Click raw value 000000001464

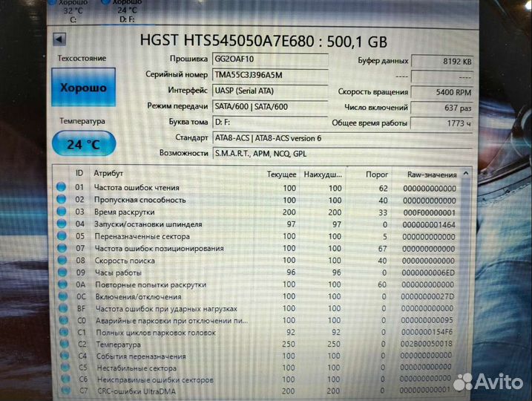[x=429, y=225]
